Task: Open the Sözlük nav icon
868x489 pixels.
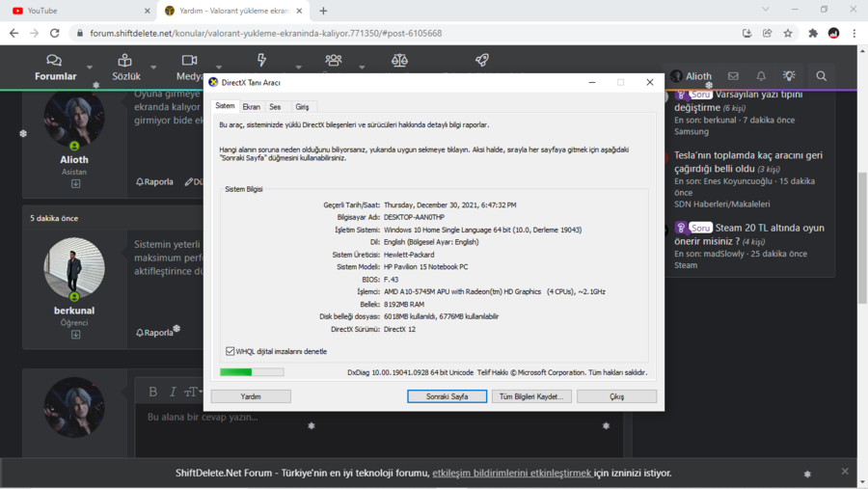Action: coord(125,60)
